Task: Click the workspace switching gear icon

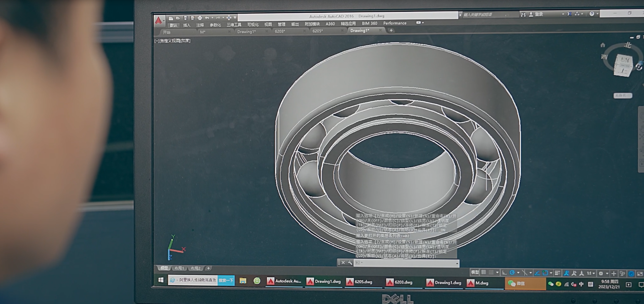Action: coord(601,274)
